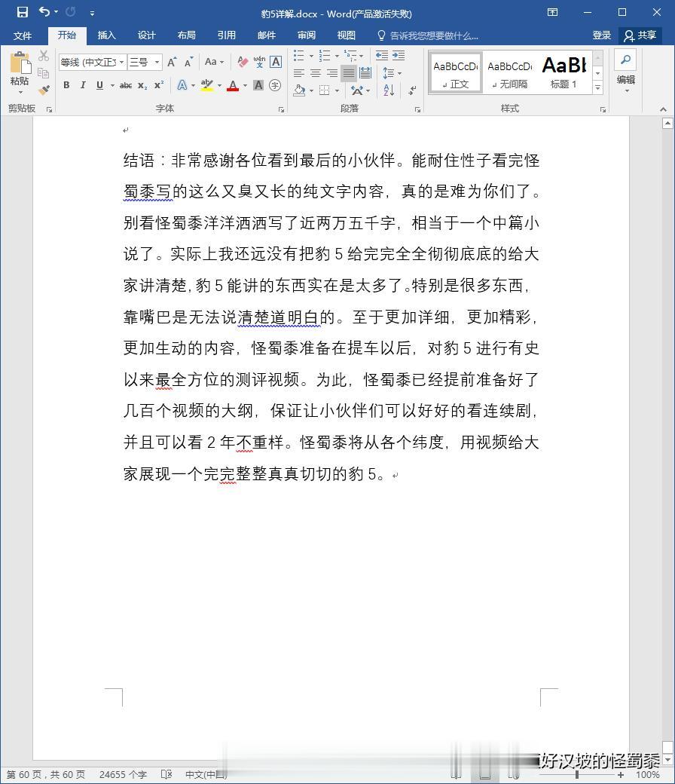The image size is (675, 784).
Task: Toggle character shading (gray A)
Action: click(258, 85)
